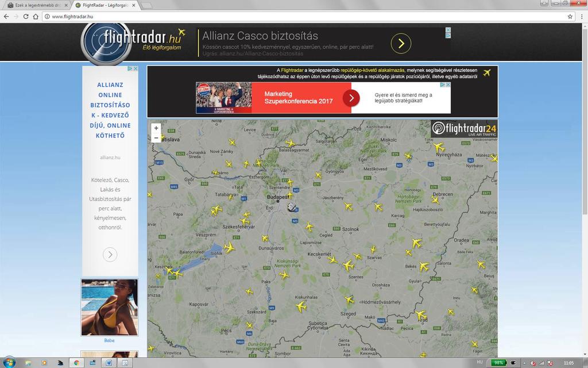
Task: Select the aircraft near Nyíregyháza
Action: click(439, 147)
